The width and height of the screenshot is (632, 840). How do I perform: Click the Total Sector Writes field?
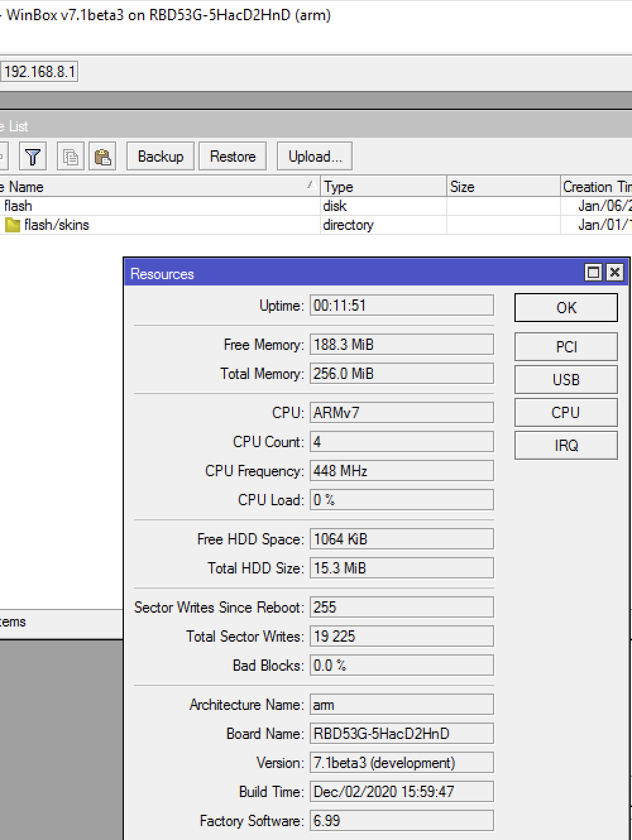click(402, 637)
